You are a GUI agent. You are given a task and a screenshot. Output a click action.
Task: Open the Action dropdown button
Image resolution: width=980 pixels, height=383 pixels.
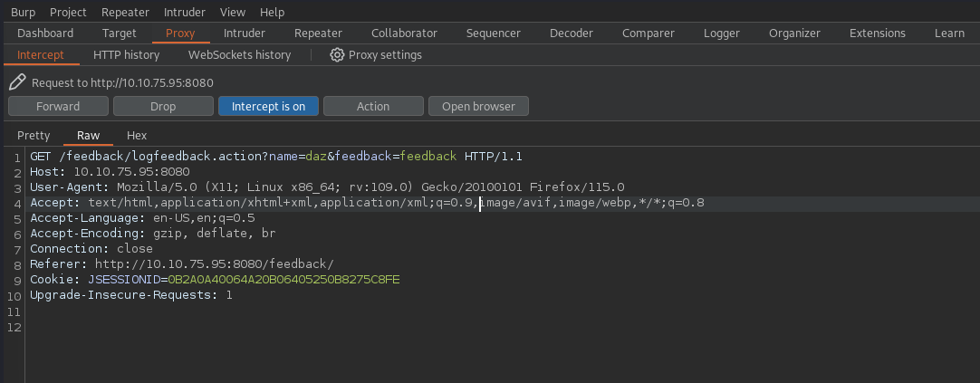(372, 106)
